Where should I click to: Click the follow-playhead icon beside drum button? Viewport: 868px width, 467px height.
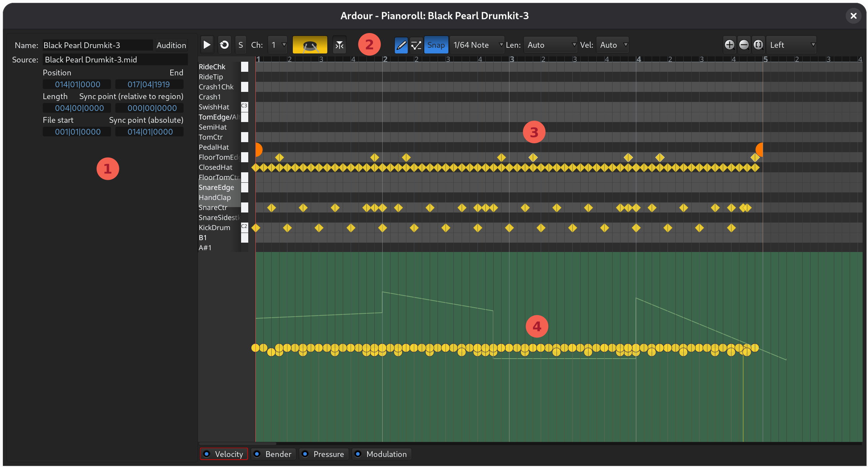[x=339, y=45]
